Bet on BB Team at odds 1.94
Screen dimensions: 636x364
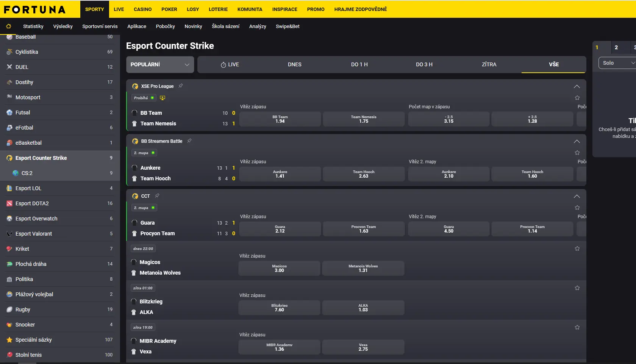[x=280, y=119]
